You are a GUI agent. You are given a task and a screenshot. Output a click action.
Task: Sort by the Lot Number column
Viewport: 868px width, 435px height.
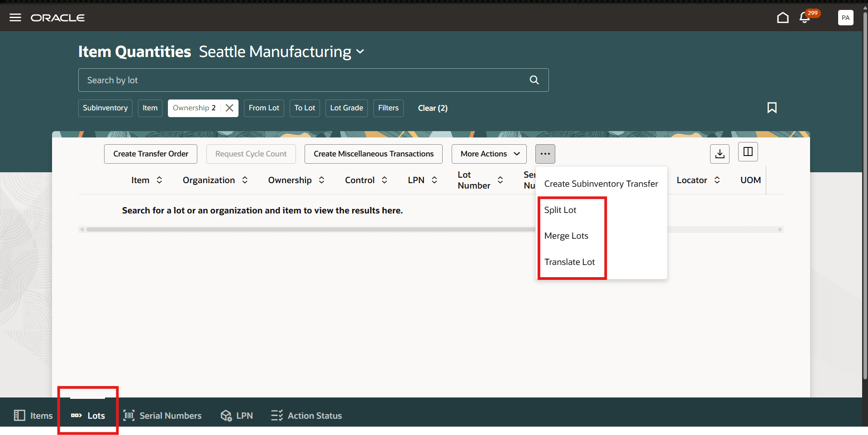(x=501, y=180)
